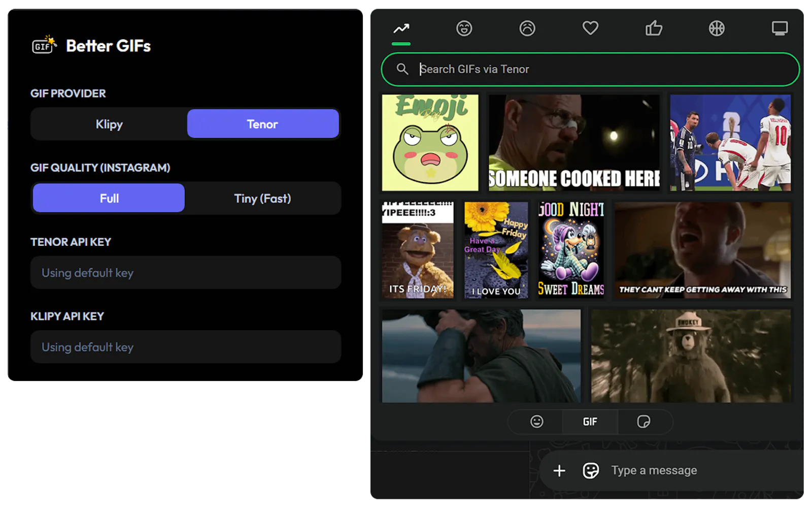Select the Good Night Sweet Dreams GIF
The width and height of the screenshot is (812, 508).
(x=571, y=250)
